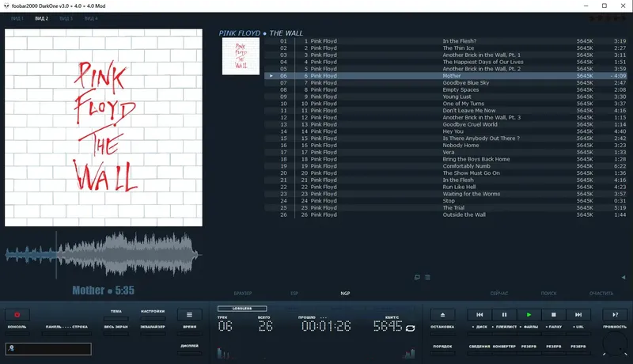
Task: Click the spectrum bars at right of display
Action: point(409,354)
